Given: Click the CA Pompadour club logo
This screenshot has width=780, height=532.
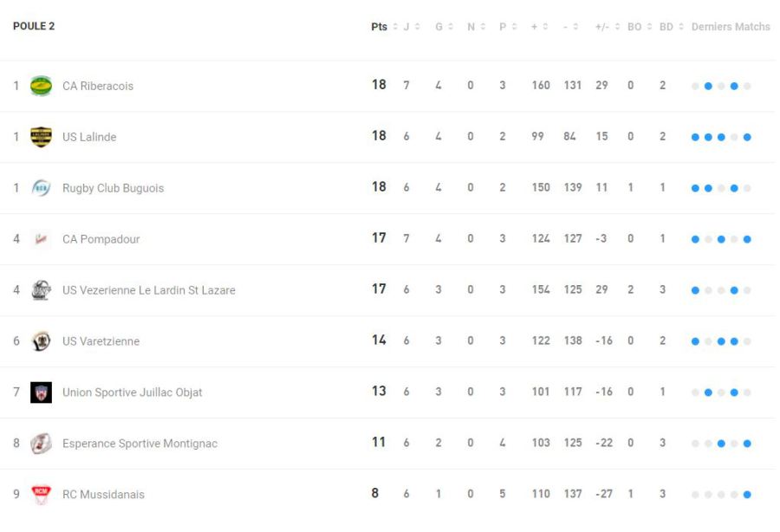Looking at the screenshot, I should click(41, 239).
